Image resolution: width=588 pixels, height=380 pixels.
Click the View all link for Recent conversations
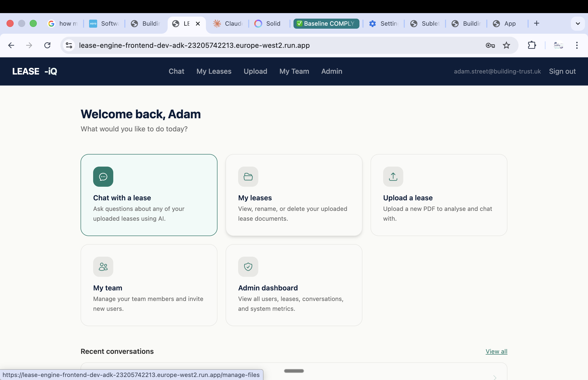496,351
